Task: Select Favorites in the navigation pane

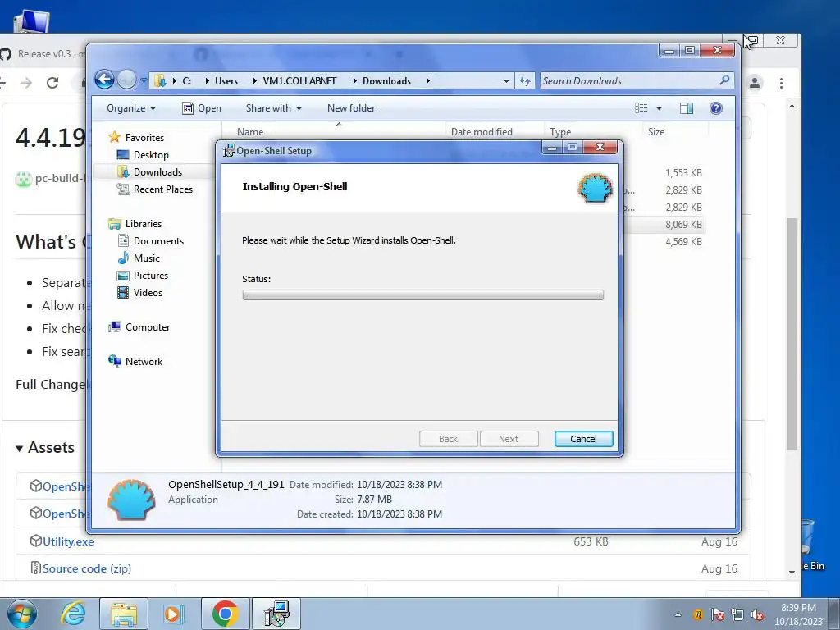Action: click(144, 138)
